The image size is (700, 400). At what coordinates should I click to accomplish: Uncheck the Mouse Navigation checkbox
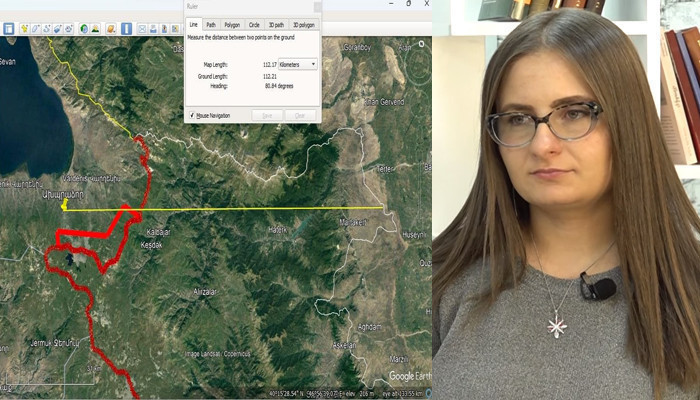(192, 115)
